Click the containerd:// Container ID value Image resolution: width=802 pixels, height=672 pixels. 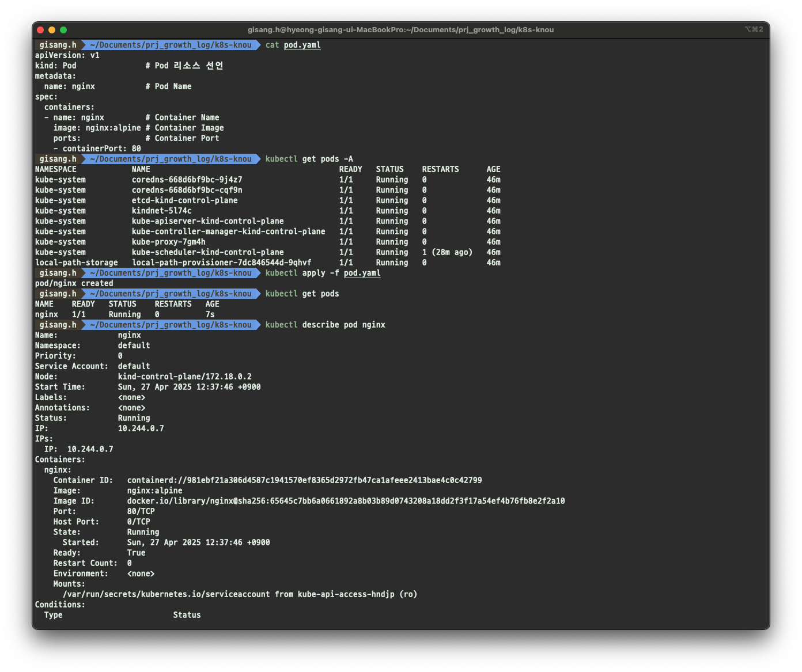click(305, 480)
